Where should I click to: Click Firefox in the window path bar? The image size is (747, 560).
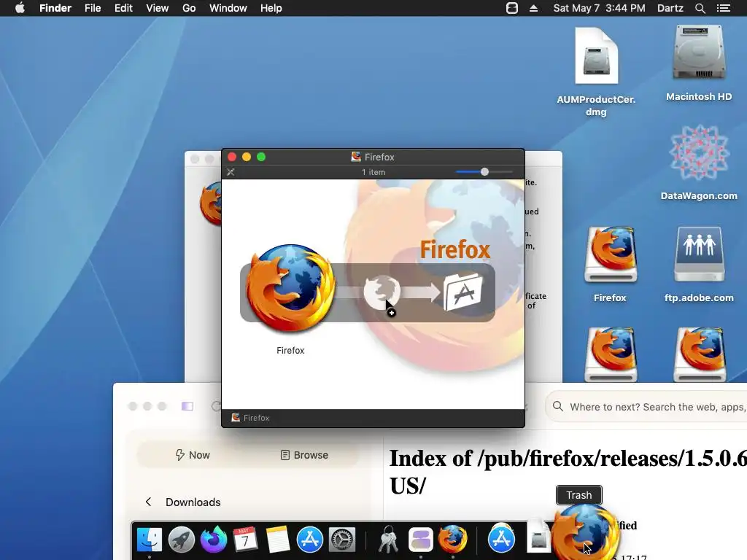251,418
